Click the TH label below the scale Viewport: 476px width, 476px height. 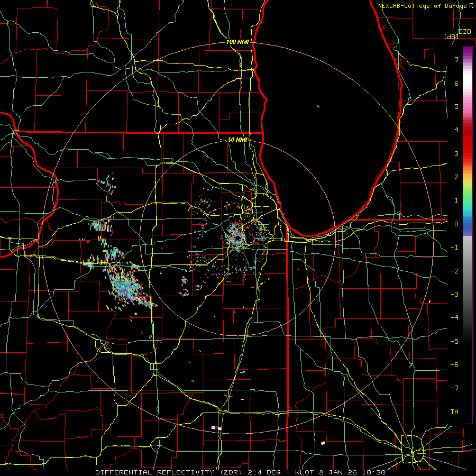coord(454,411)
